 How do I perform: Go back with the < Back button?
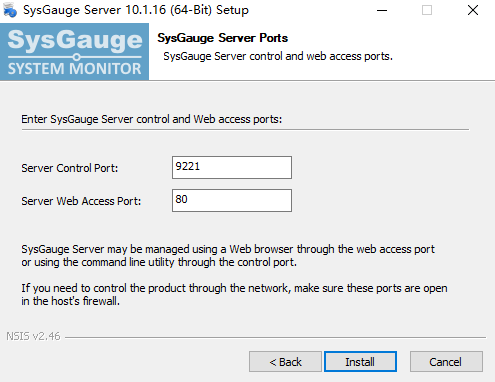[285, 361]
